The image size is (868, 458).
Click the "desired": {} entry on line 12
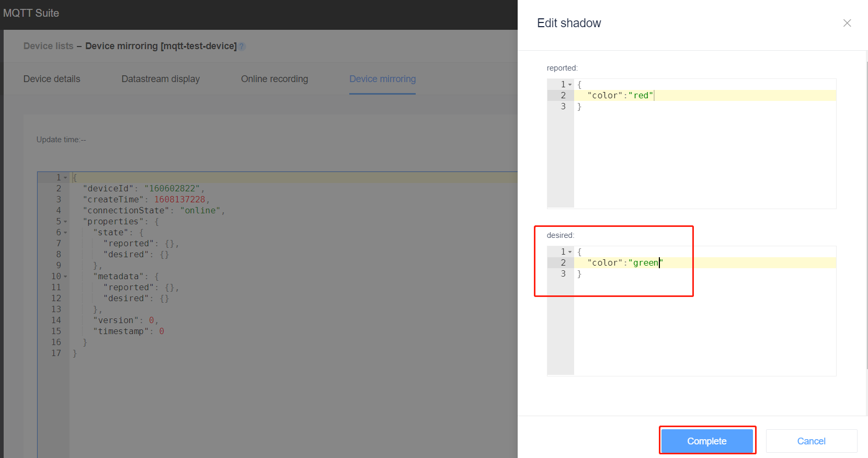coord(136,298)
